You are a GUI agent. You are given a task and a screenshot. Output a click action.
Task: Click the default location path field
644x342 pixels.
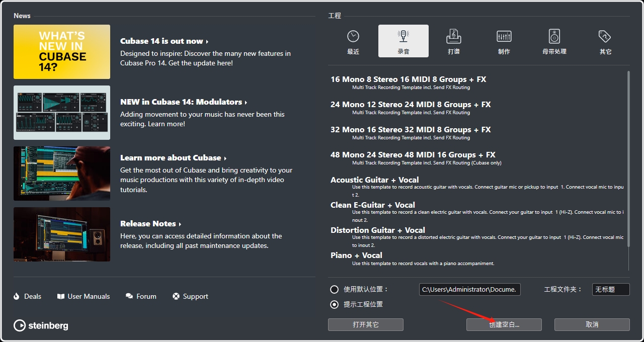[x=469, y=289]
